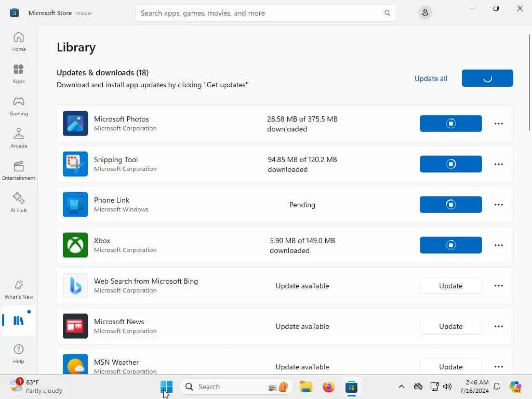Stop the Snipping Tool download
The image size is (532, 399).
(x=450, y=164)
